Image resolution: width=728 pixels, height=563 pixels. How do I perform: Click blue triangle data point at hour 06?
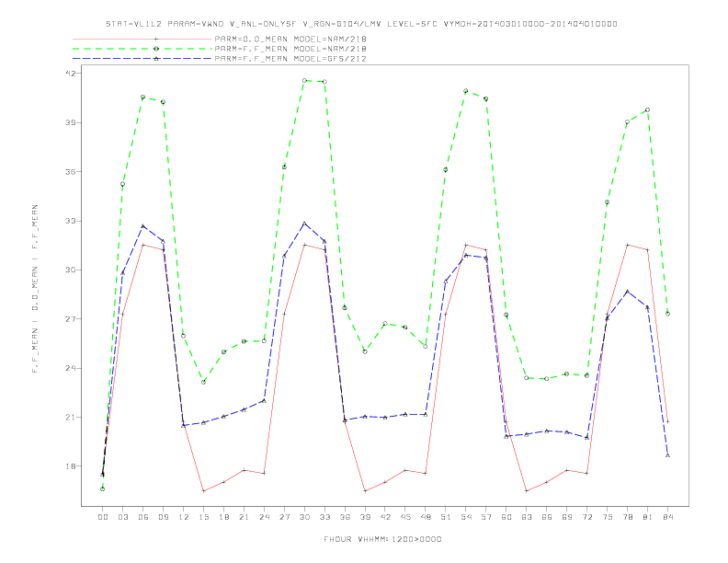click(143, 226)
